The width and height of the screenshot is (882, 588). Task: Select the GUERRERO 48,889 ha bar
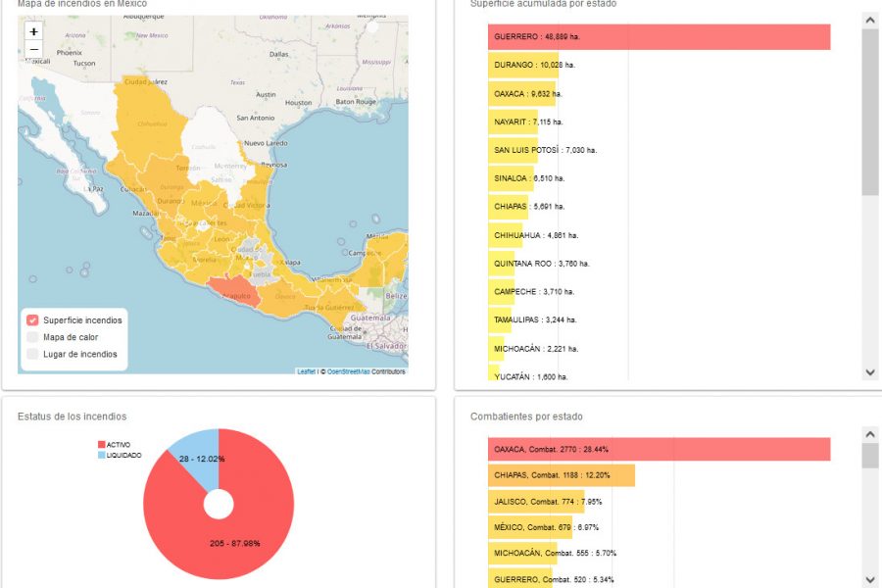(660, 36)
